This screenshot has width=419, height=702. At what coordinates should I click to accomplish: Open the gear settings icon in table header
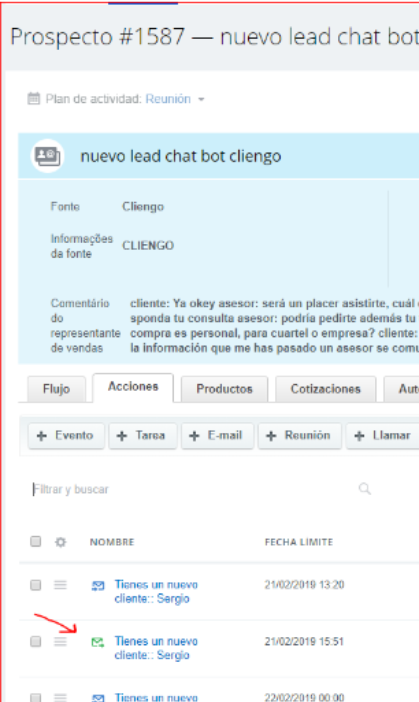60,542
